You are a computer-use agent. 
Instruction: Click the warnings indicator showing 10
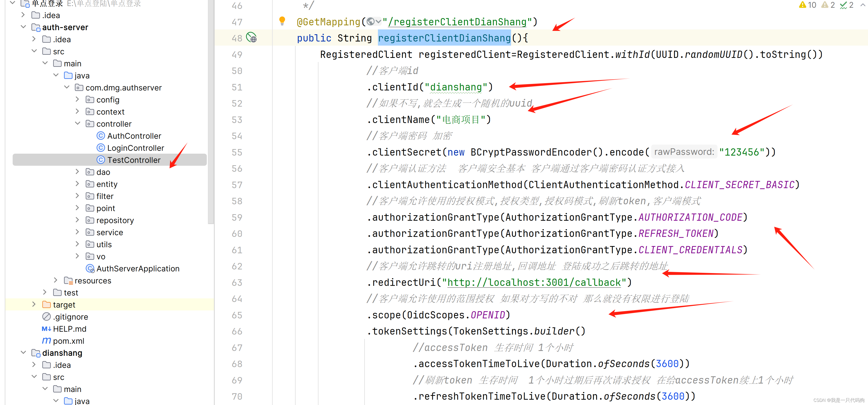[807, 5]
